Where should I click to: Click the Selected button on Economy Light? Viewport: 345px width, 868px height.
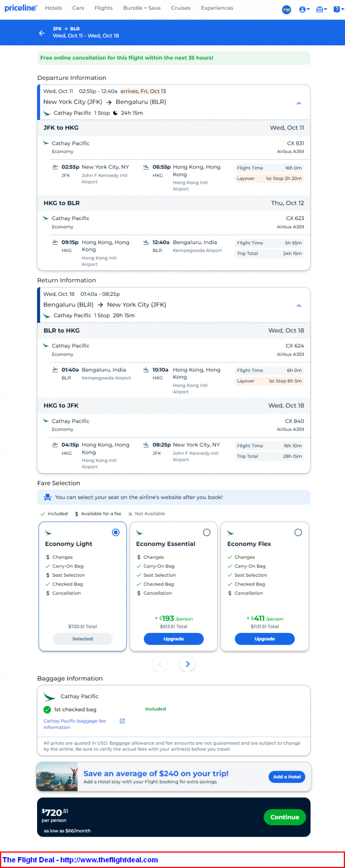point(82,639)
